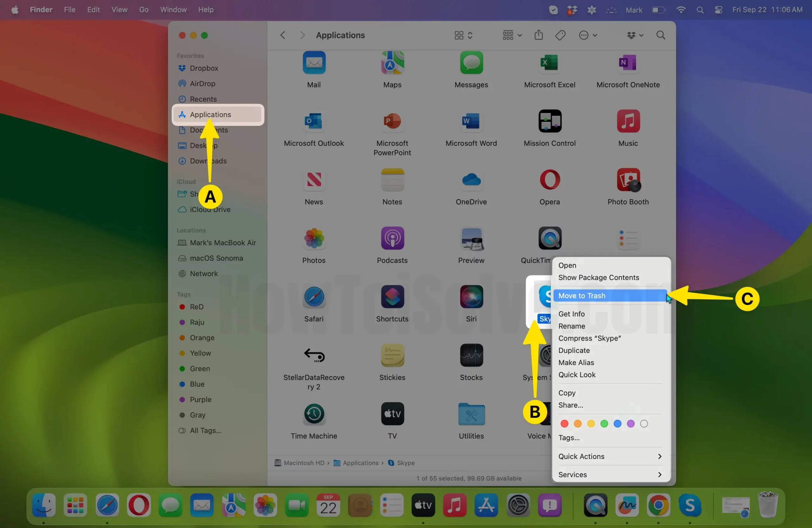
Task: Select Microsoft OneNote app icon
Action: coord(628,63)
